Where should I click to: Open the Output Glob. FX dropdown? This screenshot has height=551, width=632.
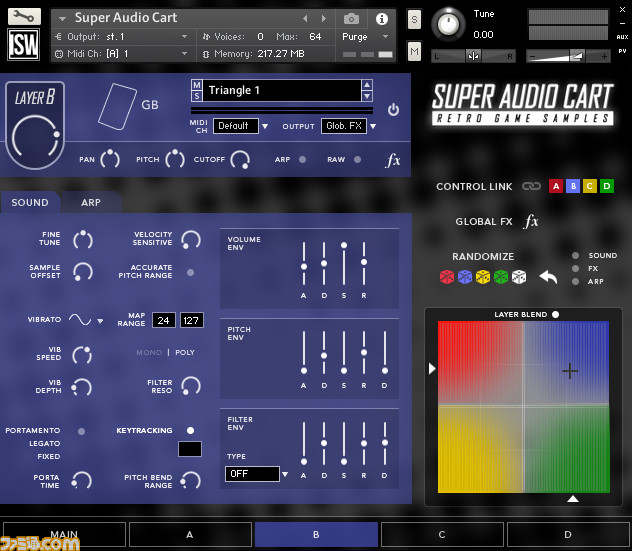(x=373, y=126)
